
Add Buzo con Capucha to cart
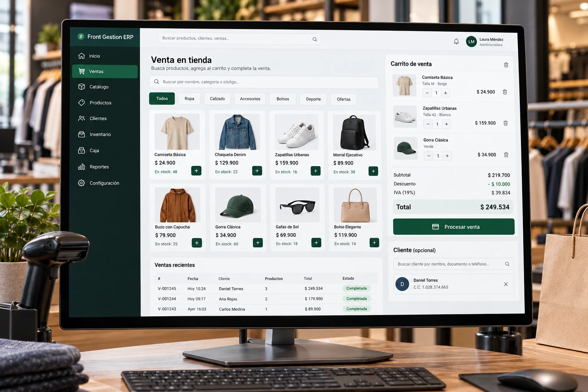[197, 243]
